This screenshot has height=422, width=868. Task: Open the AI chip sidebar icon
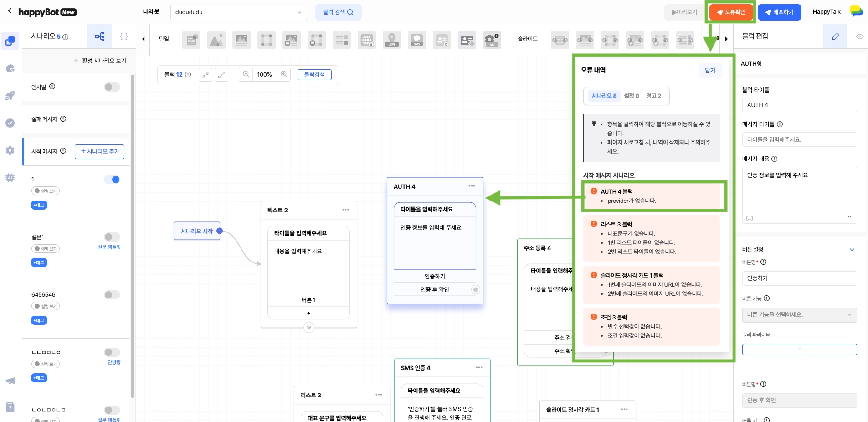click(10, 178)
